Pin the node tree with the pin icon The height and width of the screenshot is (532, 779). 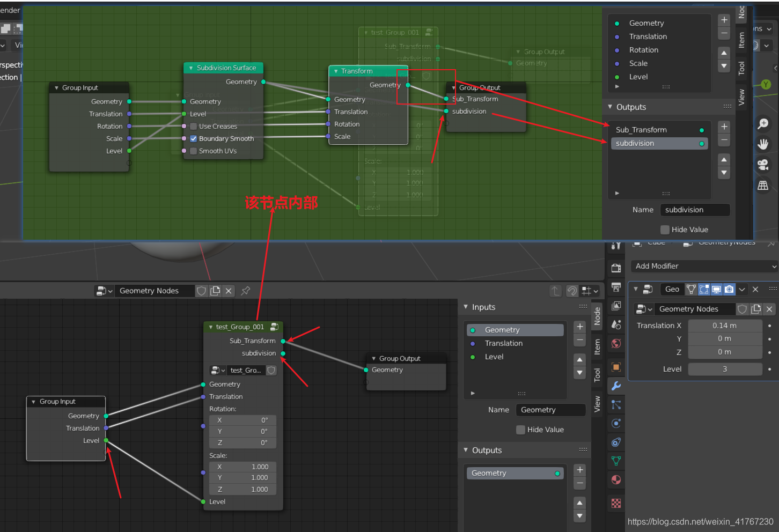point(246,291)
